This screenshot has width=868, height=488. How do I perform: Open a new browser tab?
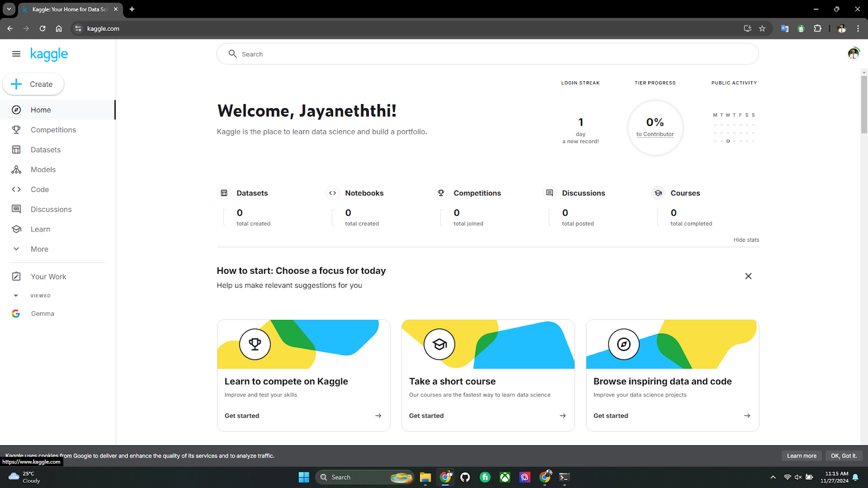point(132,9)
